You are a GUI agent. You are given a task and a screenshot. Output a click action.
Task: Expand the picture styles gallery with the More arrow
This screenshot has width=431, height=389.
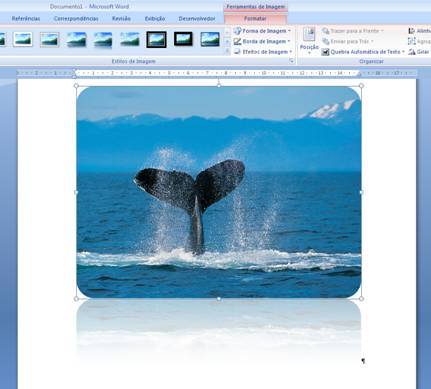point(227,52)
